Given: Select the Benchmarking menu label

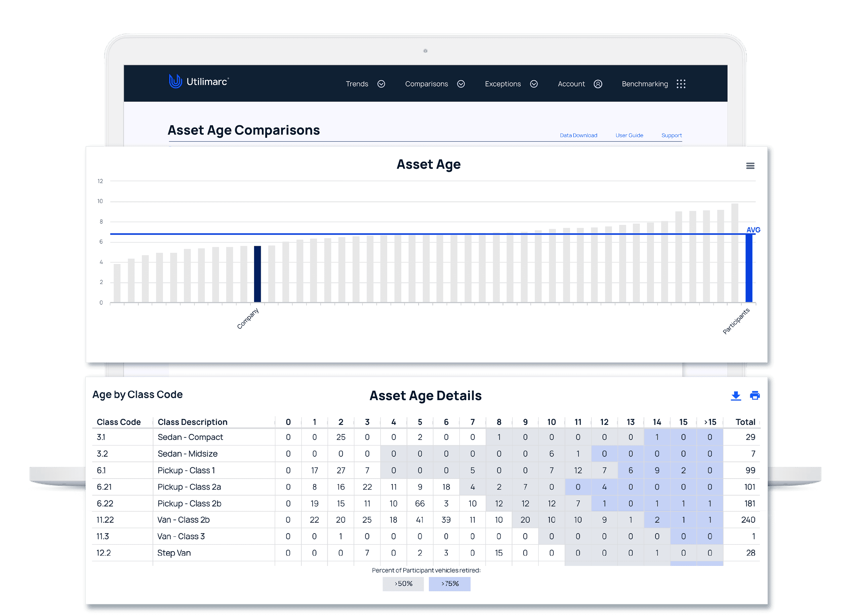Looking at the screenshot, I should 645,84.
